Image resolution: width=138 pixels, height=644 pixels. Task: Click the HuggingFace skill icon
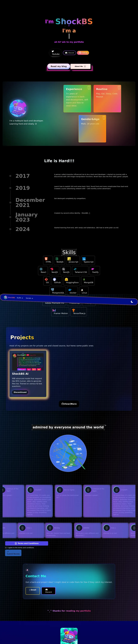click(66, 279)
